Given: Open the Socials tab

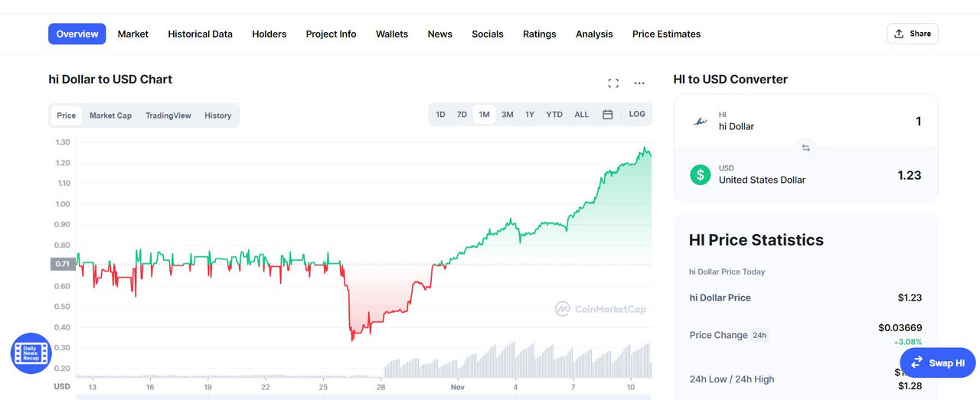Looking at the screenshot, I should 488,34.
